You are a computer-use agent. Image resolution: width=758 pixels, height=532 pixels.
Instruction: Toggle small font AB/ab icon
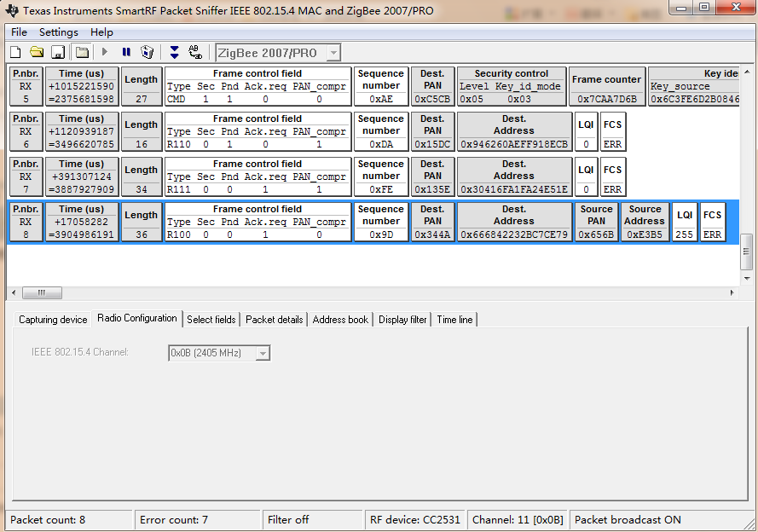(x=194, y=52)
